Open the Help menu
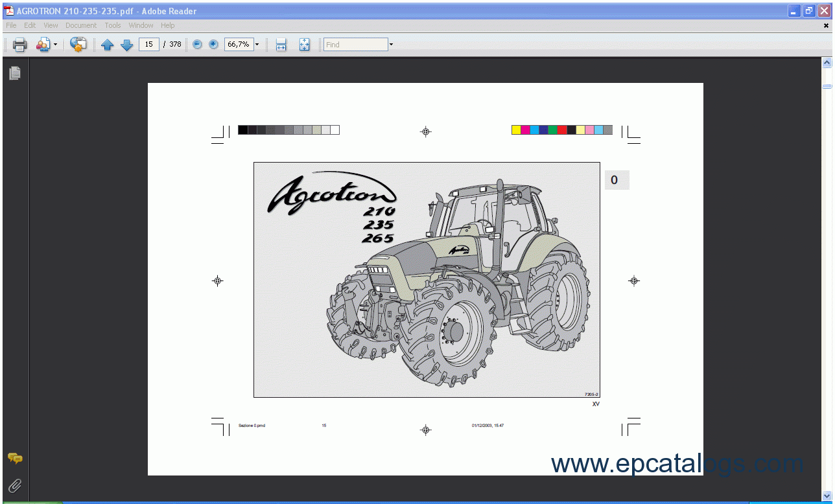This screenshot has width=835, height=504. pyautogui.click(x=168, y=25)
